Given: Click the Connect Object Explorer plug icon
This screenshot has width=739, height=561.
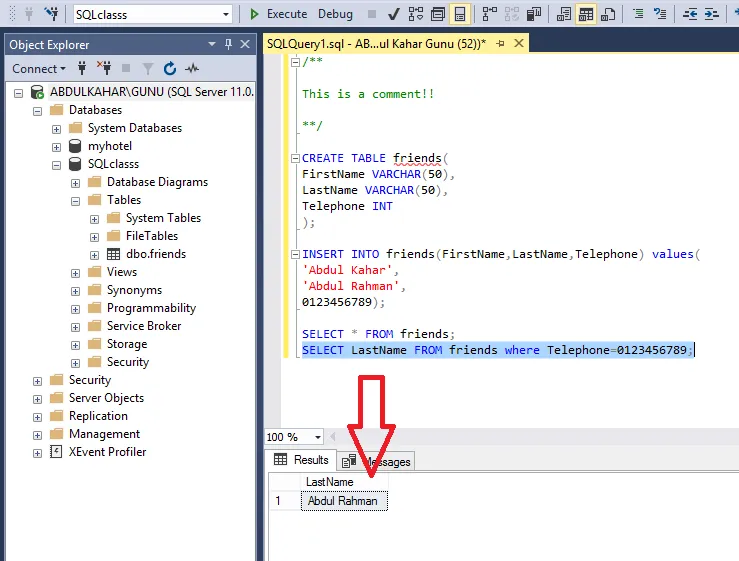Looking at the screenshot, I should (82, 69).
